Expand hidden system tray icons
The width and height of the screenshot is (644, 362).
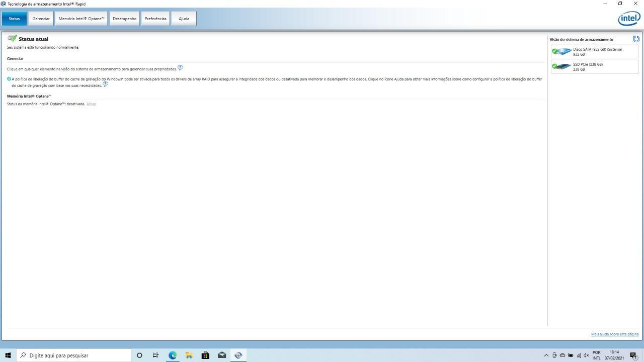(x=546, y=355)
